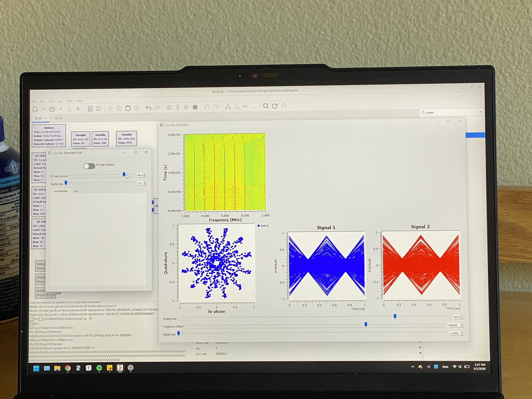Open the View menu
The width and height of the screenshot is (532, 399).
pyautogui.click(x=51, y=101)
